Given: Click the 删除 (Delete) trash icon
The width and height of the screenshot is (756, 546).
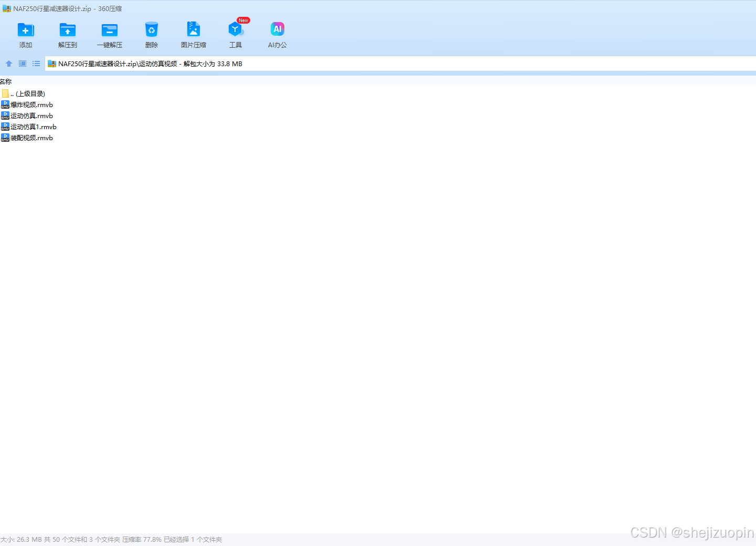Looking at the screenshot, I should click(152, 30).
